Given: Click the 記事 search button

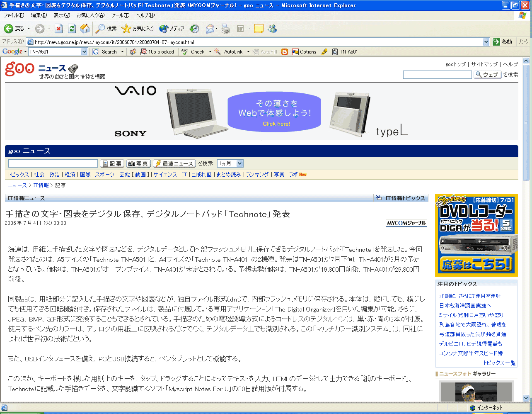Looking at the screenshot, I should (x=112, y=163).
